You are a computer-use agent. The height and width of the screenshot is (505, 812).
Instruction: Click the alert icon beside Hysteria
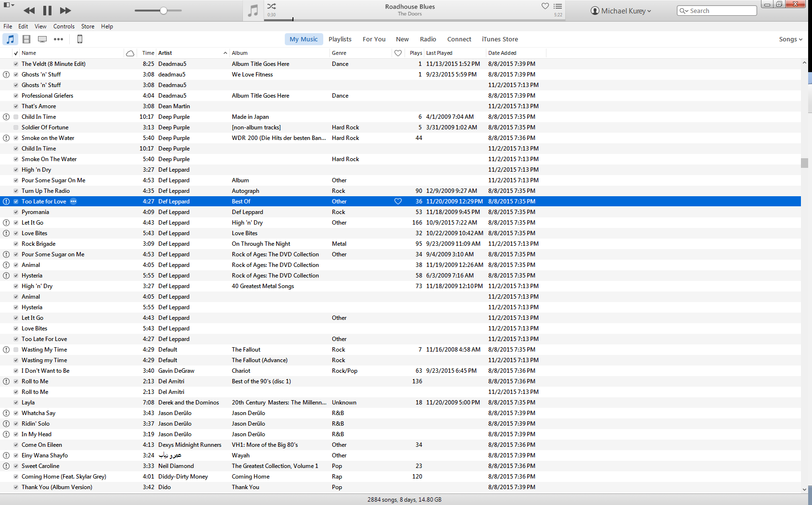pos(6,276)
